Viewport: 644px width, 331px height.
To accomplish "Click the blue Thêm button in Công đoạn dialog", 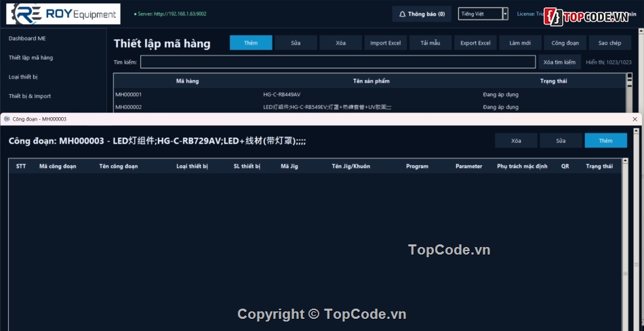I will [606, 140].
